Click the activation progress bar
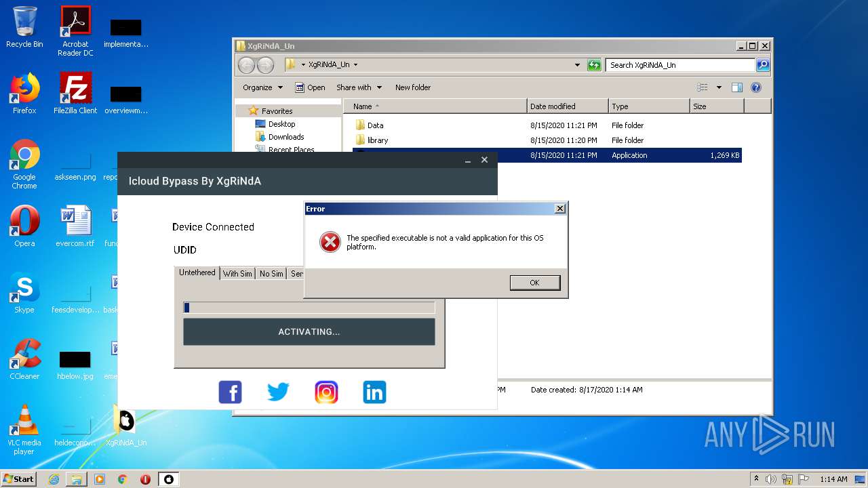The height and width of the screenshot is (488, 868). tap(309, 308)
